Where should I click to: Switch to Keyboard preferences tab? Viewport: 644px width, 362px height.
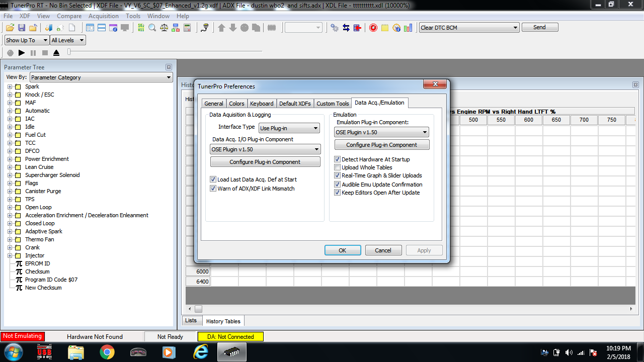coord(262,104)
